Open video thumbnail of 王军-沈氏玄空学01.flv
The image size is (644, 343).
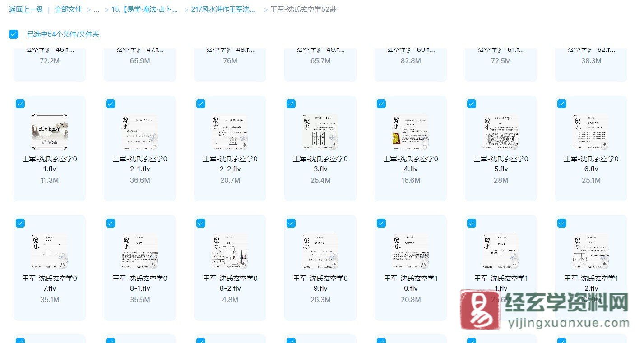point(50,132)
